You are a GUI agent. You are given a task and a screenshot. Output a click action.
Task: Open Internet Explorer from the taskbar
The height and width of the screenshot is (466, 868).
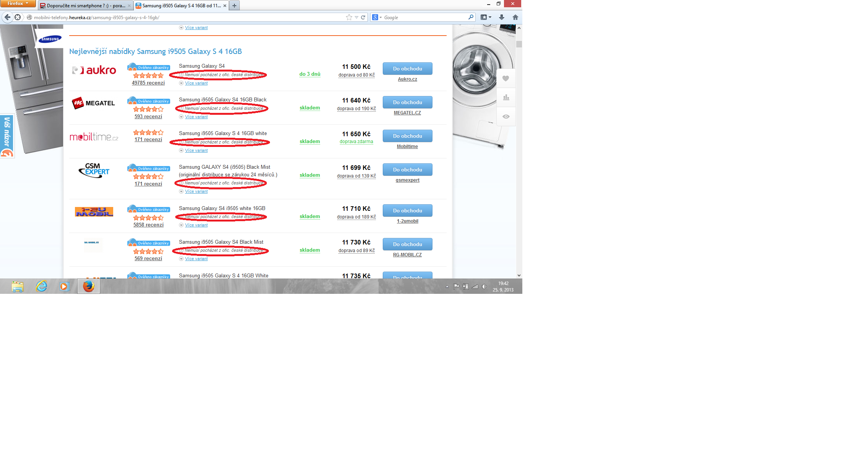(41, 286)
